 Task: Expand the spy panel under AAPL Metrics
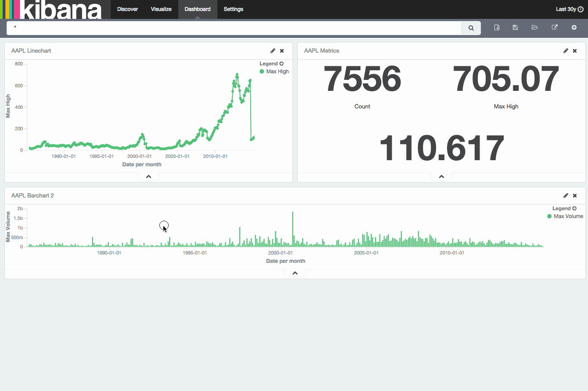point(442,176)
